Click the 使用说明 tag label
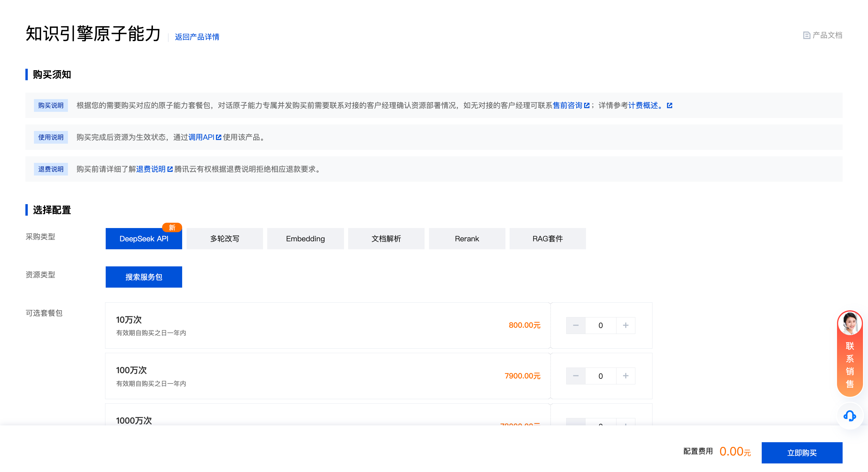 51,137
